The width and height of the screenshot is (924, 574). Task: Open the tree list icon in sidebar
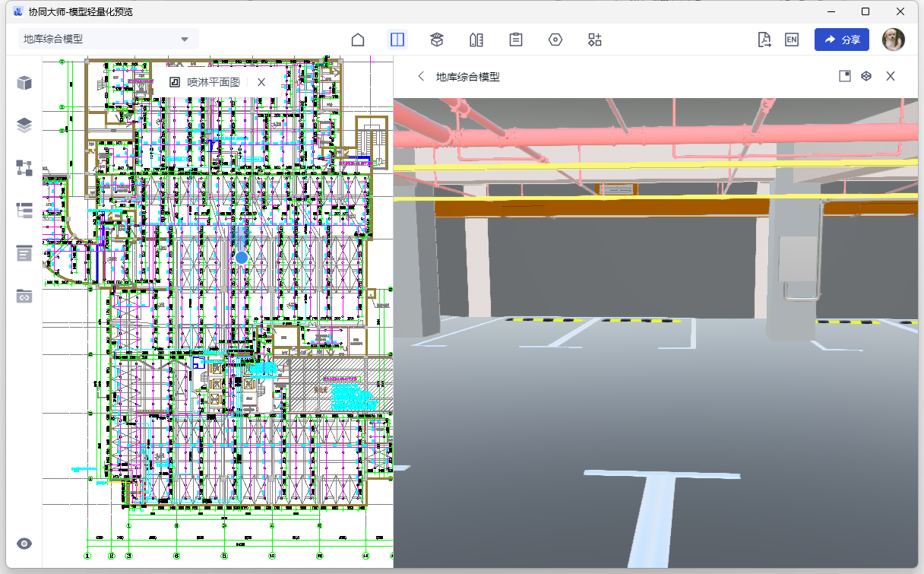pos(24,211)
